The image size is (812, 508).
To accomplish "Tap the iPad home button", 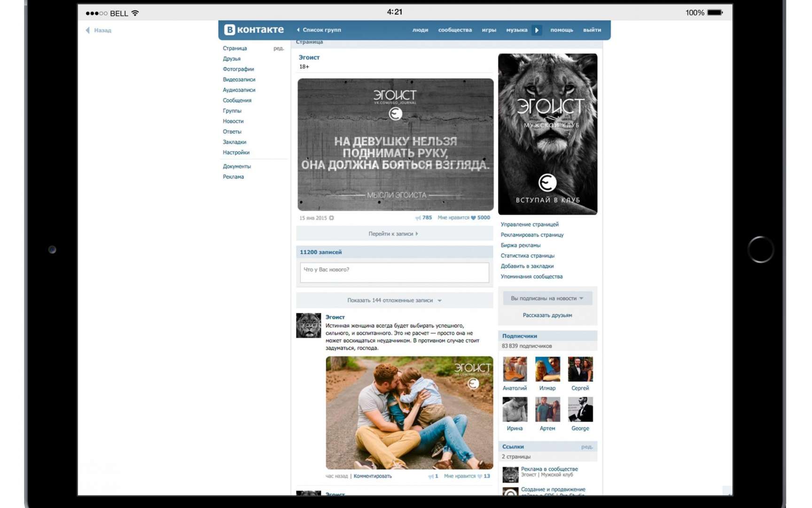I will 760,249.
